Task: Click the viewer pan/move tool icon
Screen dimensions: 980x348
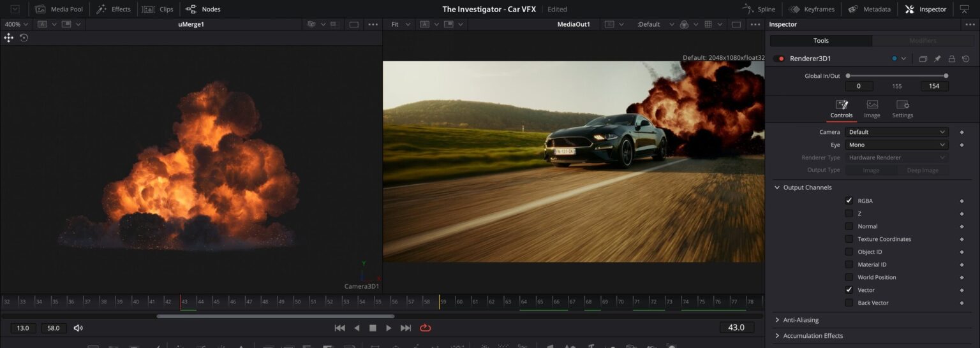Action: pyautogui.click(x=8, y=38)
